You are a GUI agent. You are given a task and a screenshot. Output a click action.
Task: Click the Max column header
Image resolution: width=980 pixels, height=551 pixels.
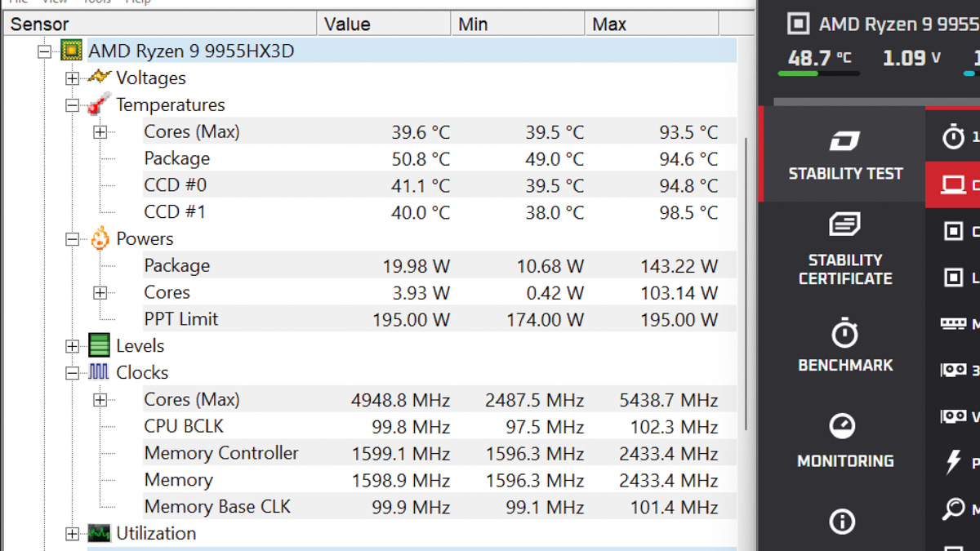[652, 24]
